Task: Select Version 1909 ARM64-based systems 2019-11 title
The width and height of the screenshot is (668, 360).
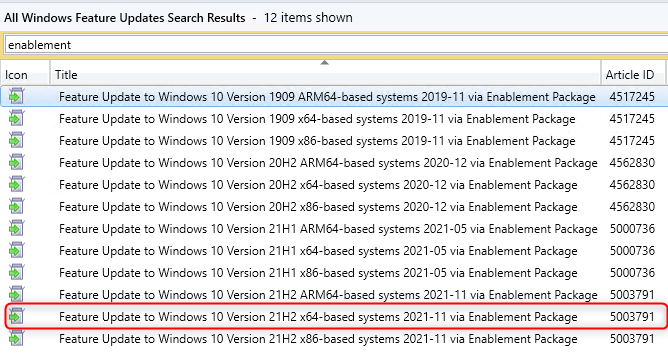Action: 327,97
